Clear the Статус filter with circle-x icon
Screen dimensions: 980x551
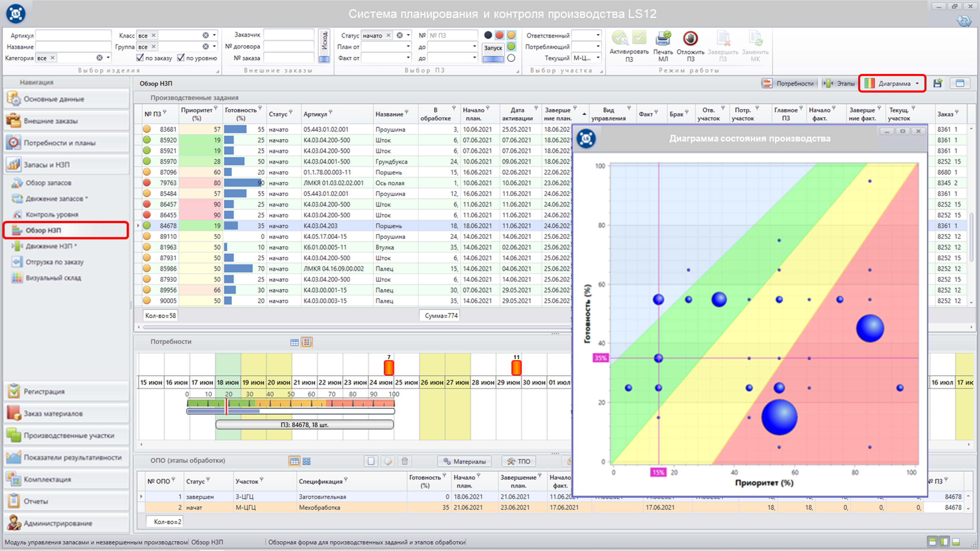pos(399,35)
